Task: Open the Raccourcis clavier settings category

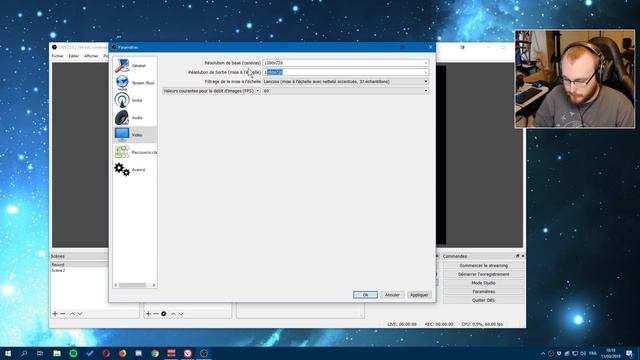Action: [x=135, y=152]
